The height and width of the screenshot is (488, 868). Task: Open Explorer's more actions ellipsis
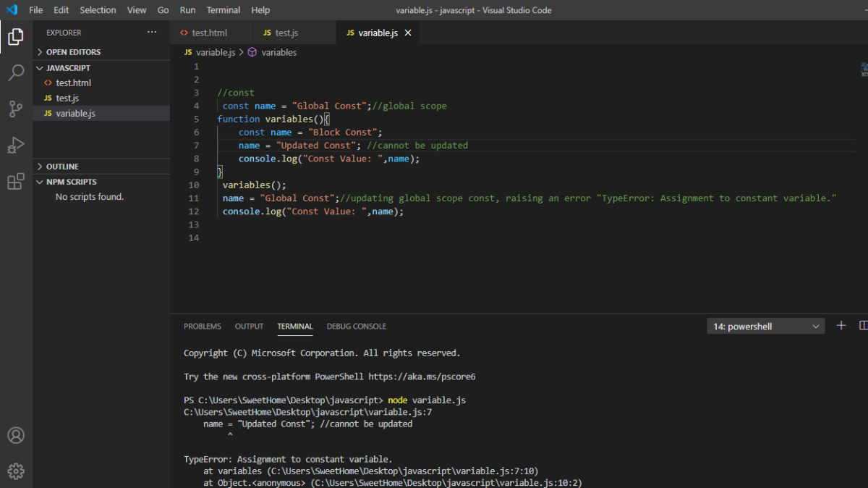151,33
